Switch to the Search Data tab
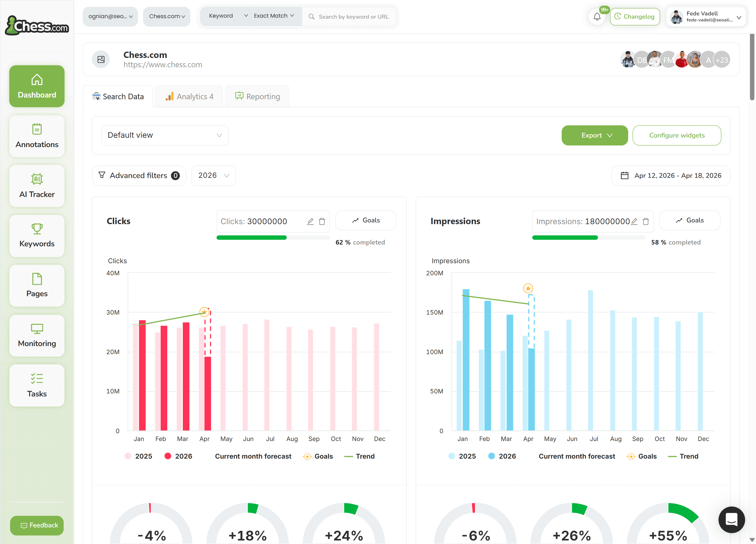The height and width of the screenshot is (544, 756). 118,97
